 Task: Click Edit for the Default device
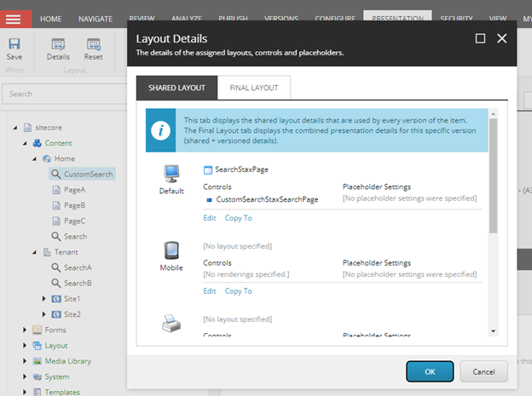pyautogui.click(x=210, y=218)
